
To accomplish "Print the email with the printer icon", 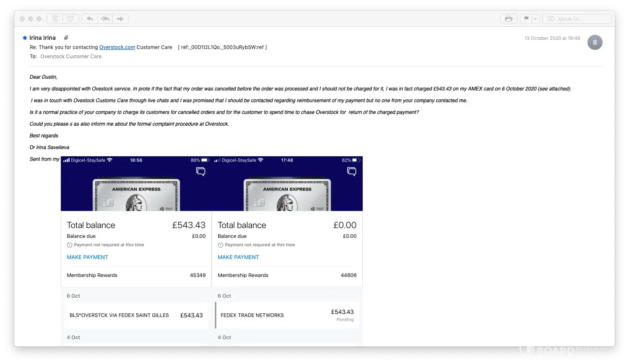I will [509, 19].
